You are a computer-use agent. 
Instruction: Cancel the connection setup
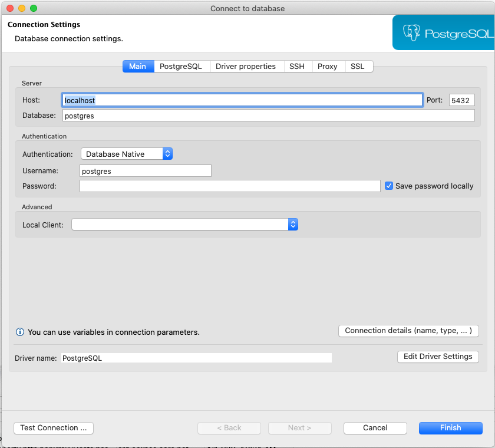375,428
